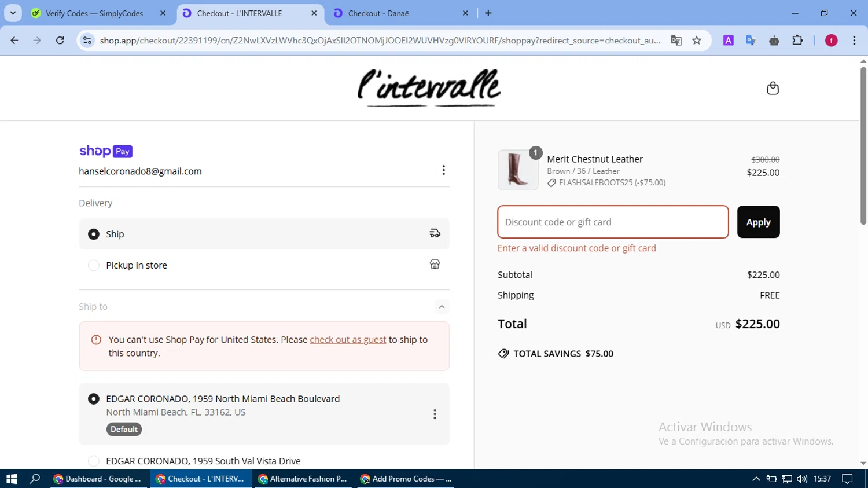Open options for the North Miami Beach address
Screen dimensions: 868x488
435,414
